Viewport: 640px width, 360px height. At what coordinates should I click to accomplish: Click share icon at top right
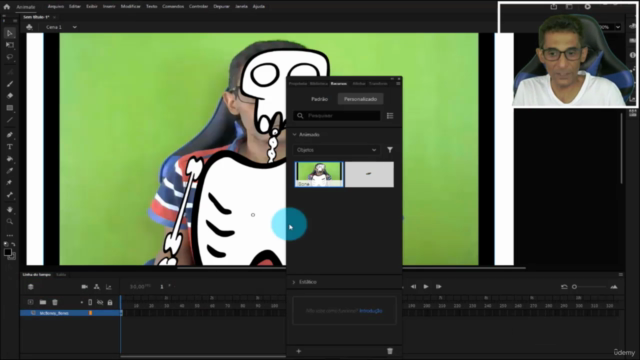pyautogui.click(x=553, y=7)
